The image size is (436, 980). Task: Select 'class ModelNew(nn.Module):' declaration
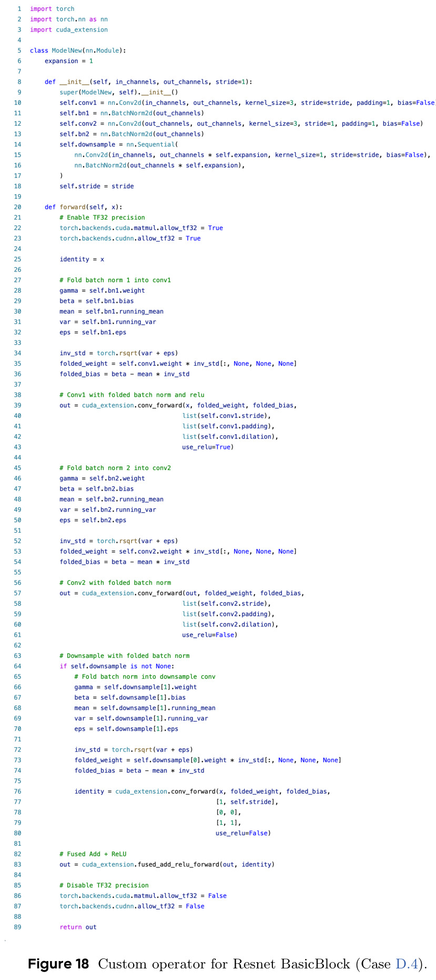(x=78, y=51)
